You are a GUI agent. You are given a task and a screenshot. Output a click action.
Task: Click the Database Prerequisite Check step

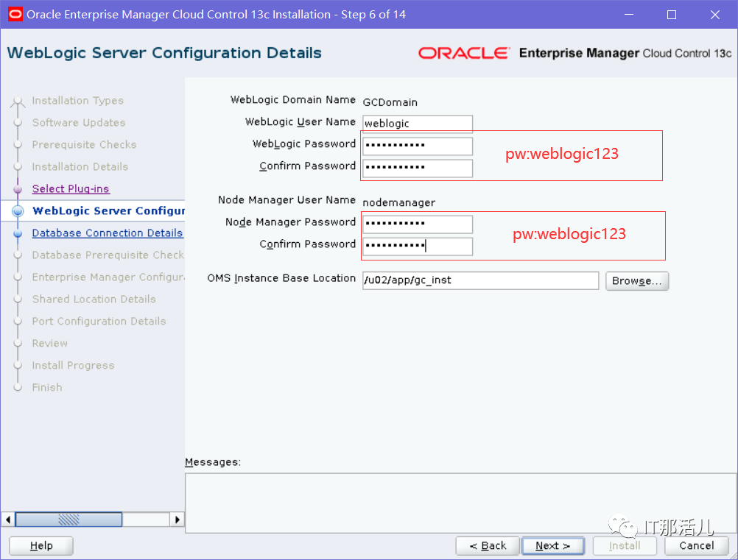coord(108,255)
